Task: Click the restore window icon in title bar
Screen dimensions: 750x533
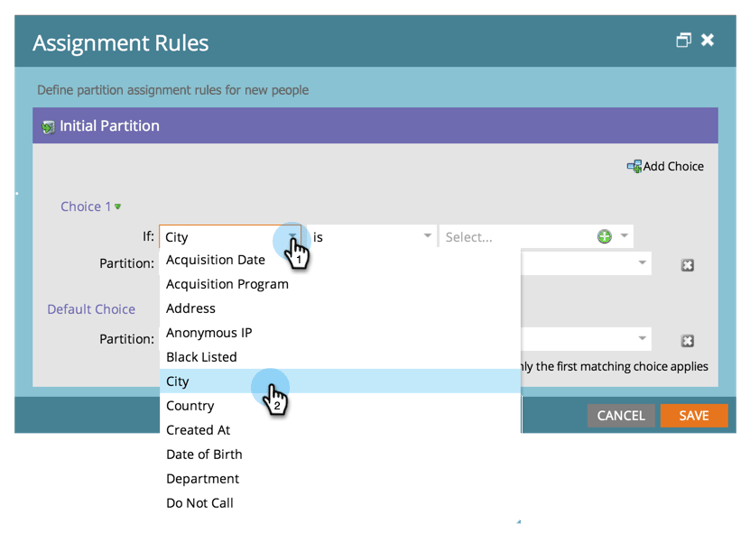Action: coord(684,41)
